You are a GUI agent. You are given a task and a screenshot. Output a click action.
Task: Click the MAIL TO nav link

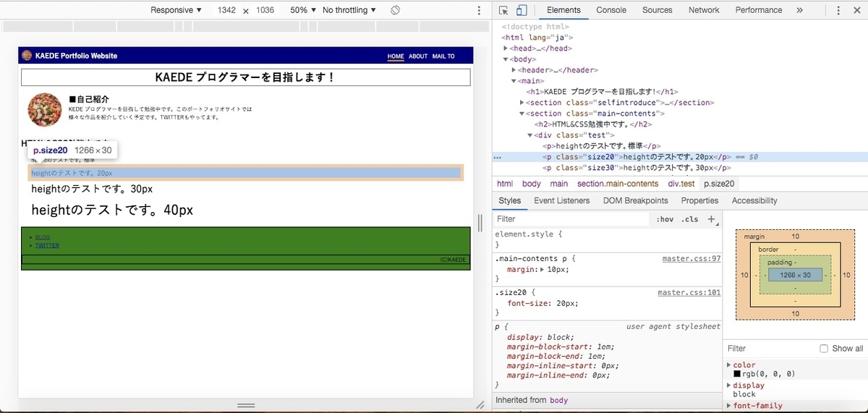click(443, 56)
